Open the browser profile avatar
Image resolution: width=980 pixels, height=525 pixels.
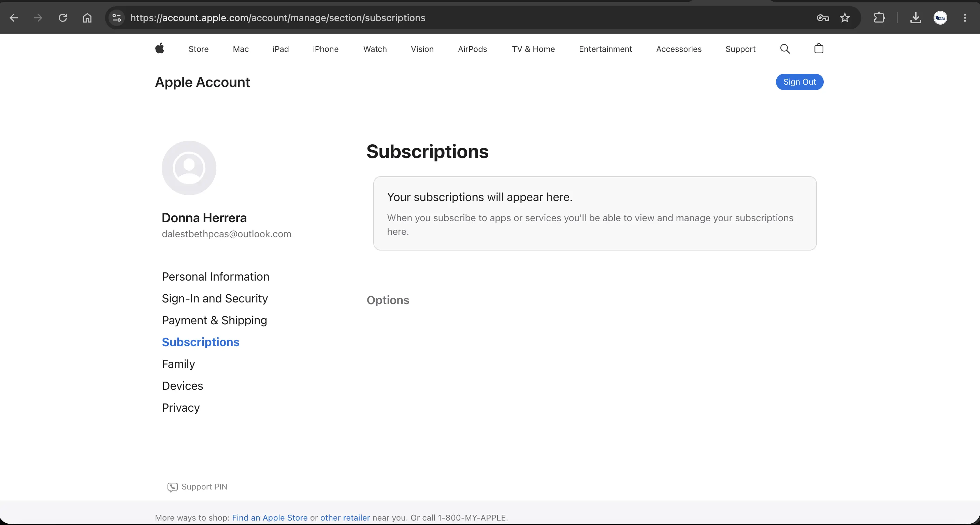[940, 18]
